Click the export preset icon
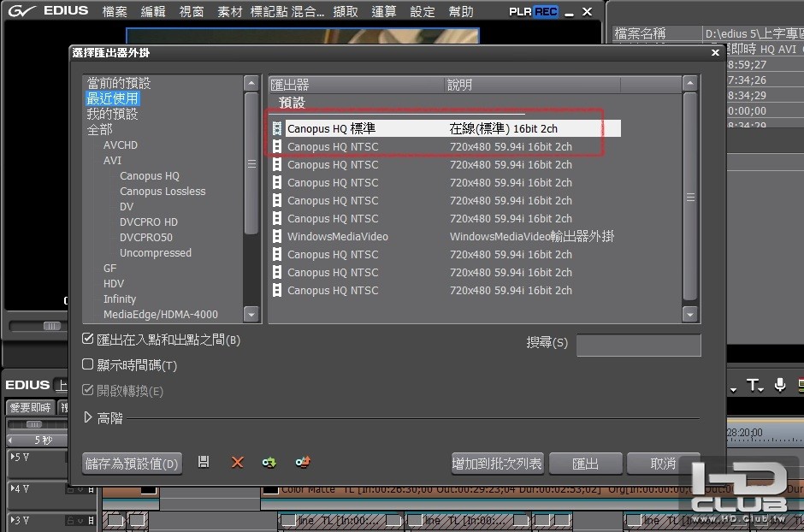This screenshot has width=804, height=532. click(303, 462)
